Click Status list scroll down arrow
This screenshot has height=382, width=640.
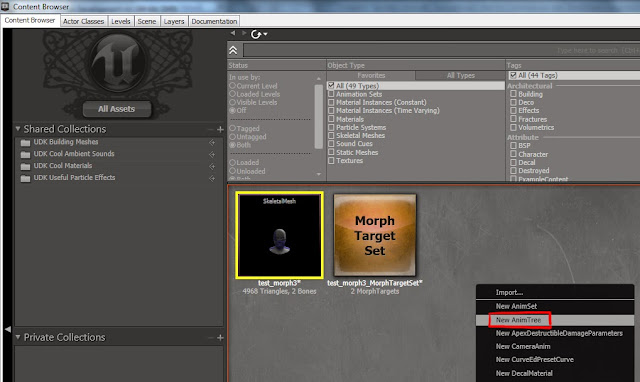[x=319, y=174]
